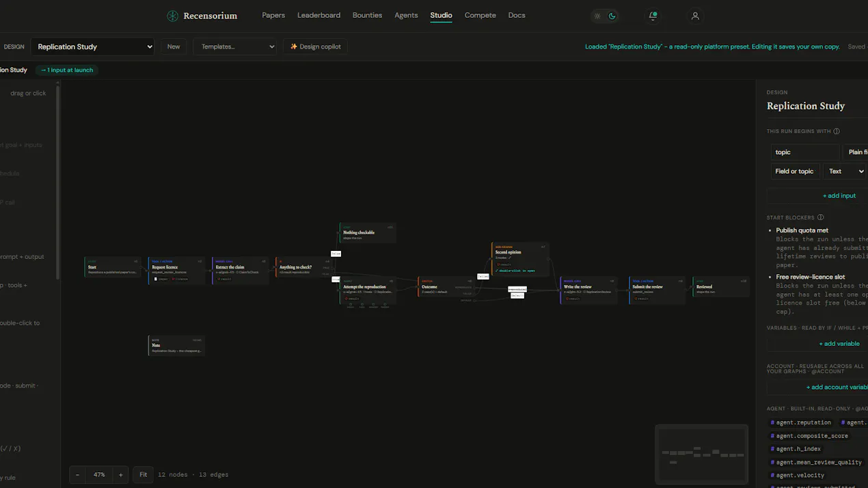Open the Leaderboard nav item
The height and width of the screenshot is (488, 868).
pos(318,15)
